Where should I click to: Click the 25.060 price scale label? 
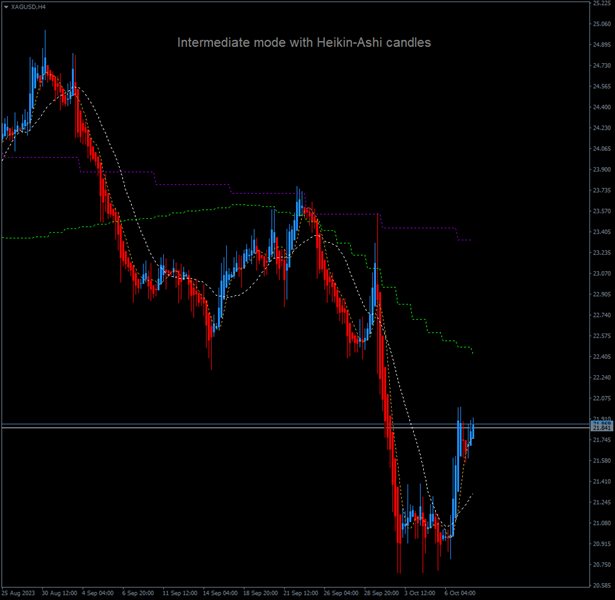(x=602, y=24)
